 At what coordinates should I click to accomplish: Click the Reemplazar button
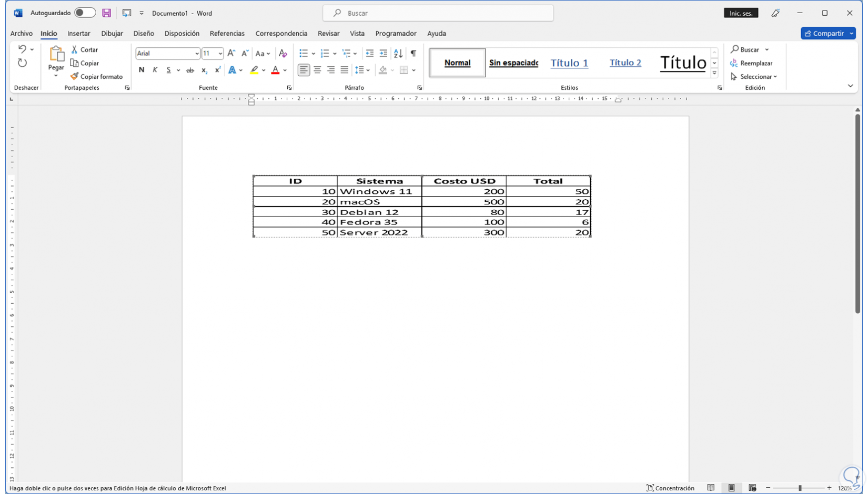tap(752, 63)
